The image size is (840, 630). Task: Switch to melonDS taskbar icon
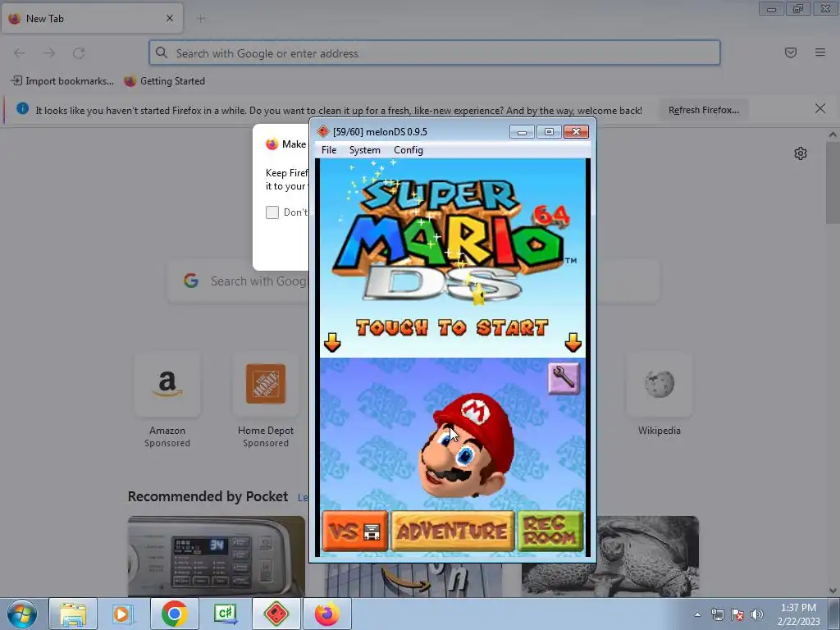pyautogui.click(x=276, y=614)
